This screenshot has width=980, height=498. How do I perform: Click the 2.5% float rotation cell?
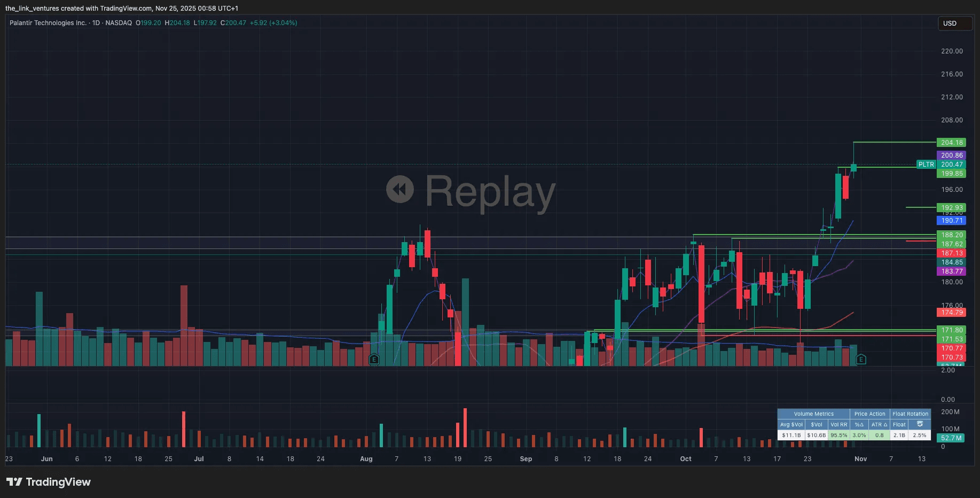920,435
